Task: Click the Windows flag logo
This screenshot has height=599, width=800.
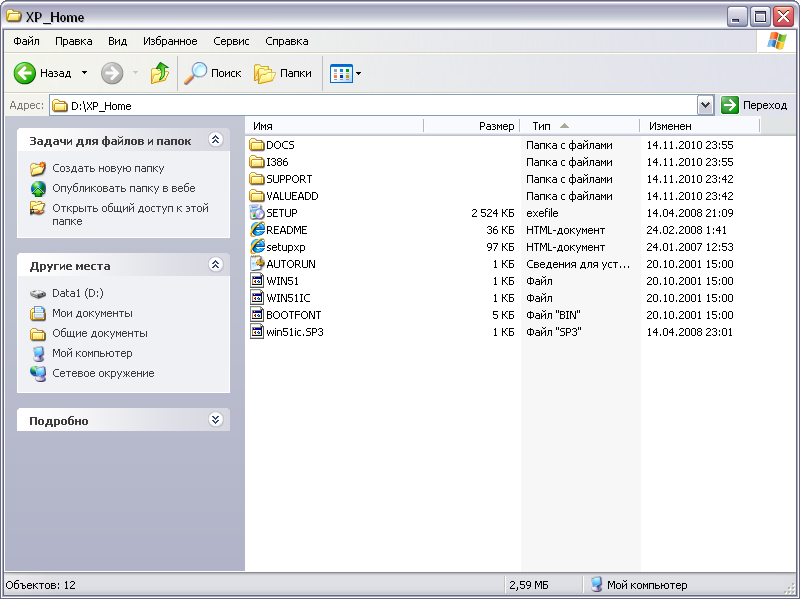Action: pos(777,41)
